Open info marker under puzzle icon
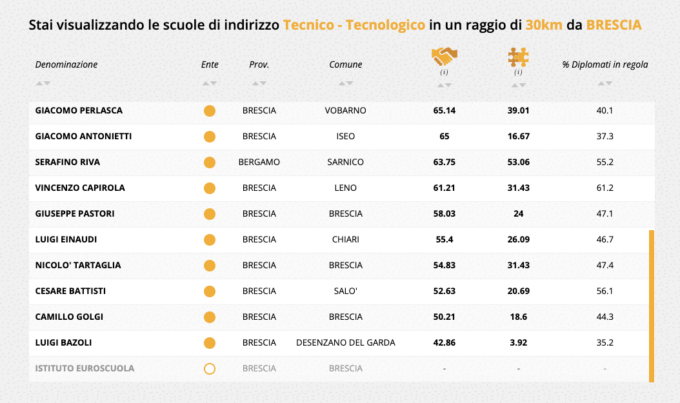 pyautogui.click(x=518, y=73)
